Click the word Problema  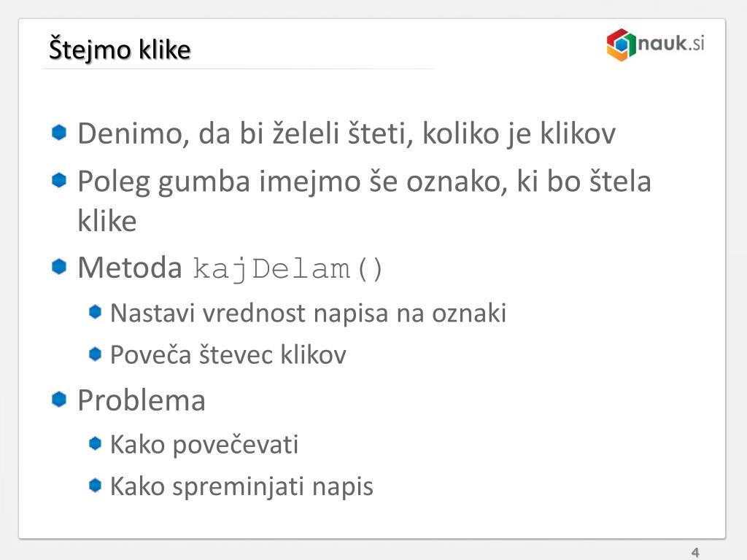pos(142,400)
